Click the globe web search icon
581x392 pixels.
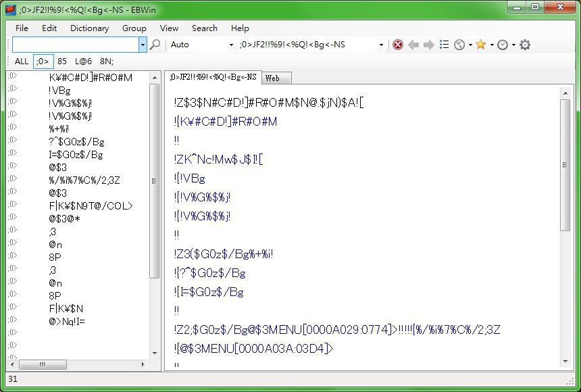459,45
